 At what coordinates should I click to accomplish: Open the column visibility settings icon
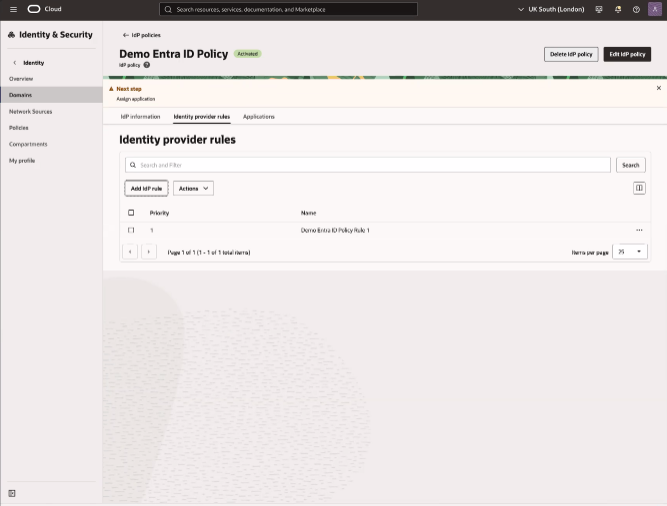pyautogui.click(x=639, y=188)
